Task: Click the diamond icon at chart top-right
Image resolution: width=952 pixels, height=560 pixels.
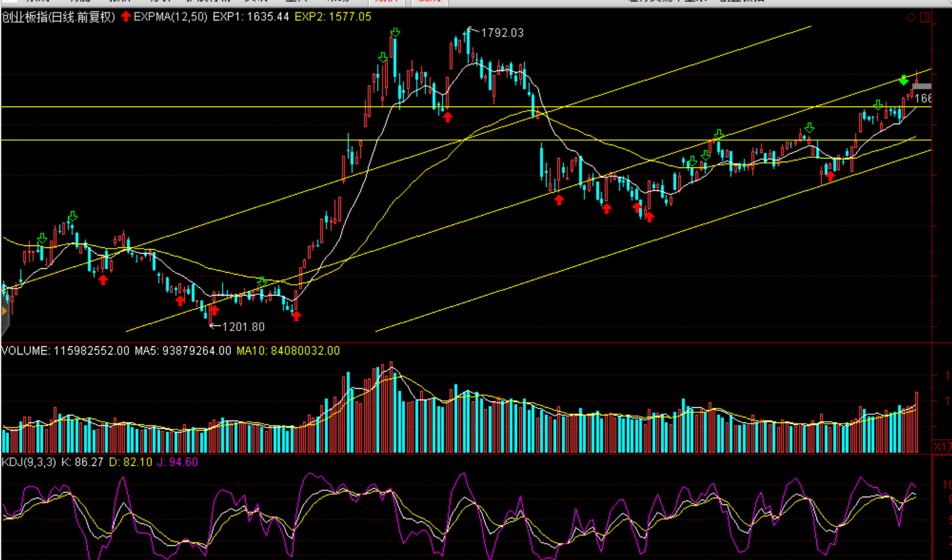Action: 911,18
